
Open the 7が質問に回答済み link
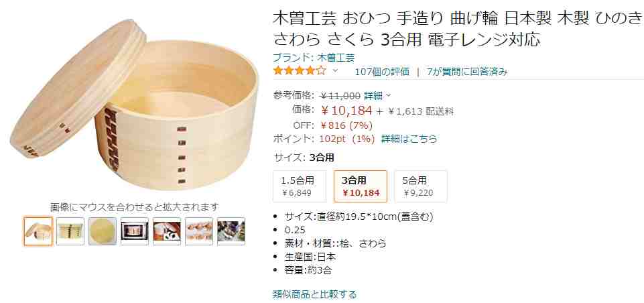tap(467, 72)
